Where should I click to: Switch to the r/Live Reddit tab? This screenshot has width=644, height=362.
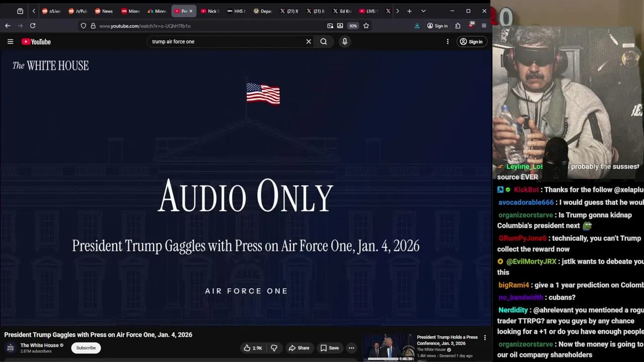(51, 11)
